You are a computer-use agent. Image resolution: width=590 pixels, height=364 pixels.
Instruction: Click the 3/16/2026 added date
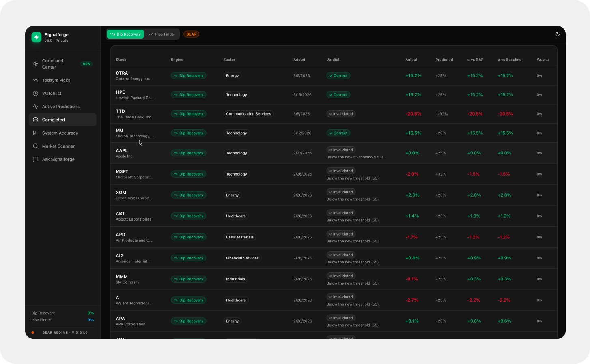pyautogui.click(x=302, y=95)
